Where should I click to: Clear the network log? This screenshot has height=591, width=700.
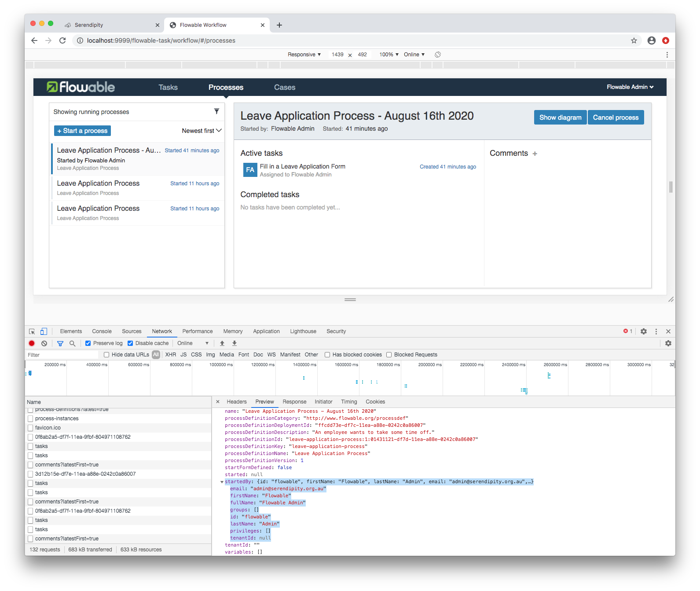coord(44,343)
